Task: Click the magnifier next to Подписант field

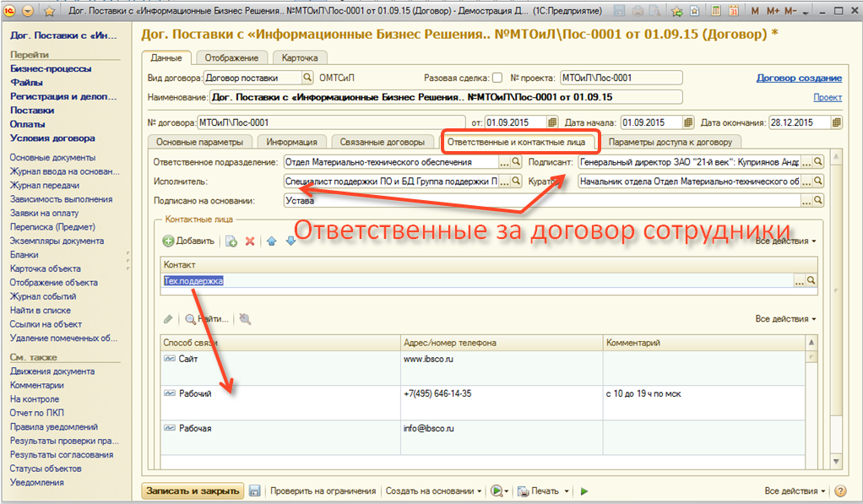Action: [817, 161]
